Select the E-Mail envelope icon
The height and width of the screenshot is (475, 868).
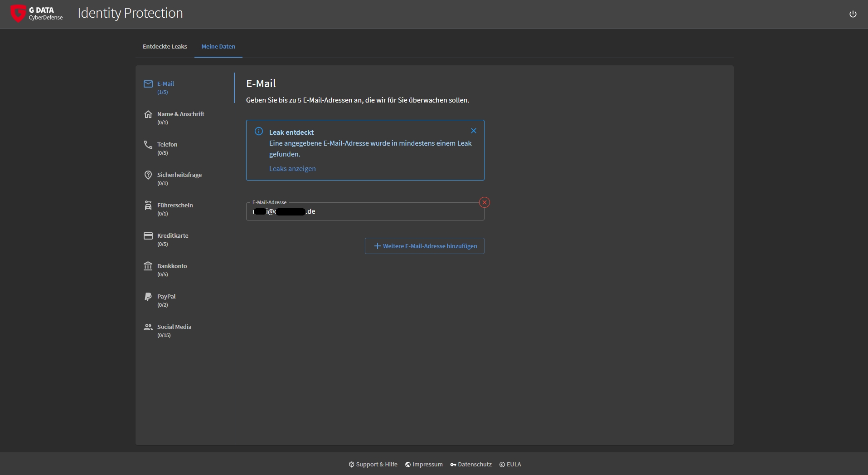coord(148,84)
